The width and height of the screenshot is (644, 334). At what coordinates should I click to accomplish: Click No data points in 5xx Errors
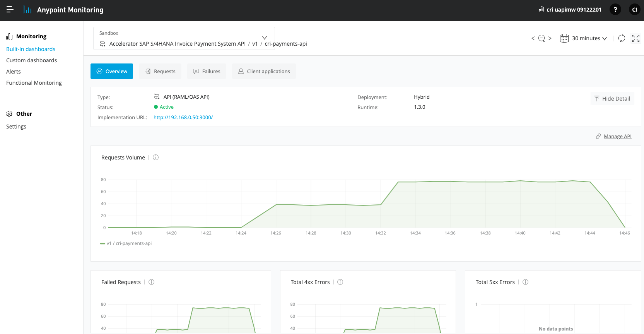click(556, 329)
